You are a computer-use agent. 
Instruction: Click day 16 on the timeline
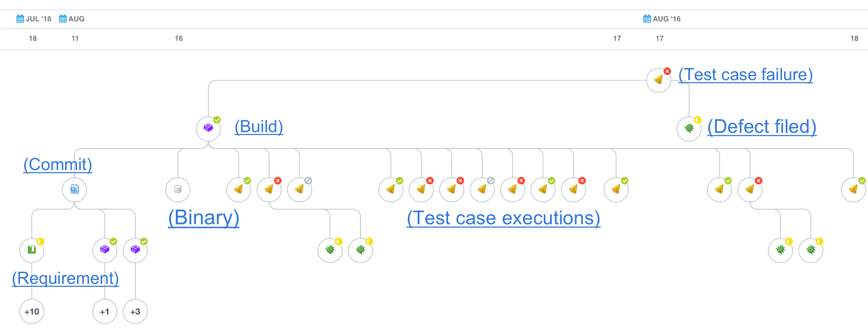(x=179, y=38)
